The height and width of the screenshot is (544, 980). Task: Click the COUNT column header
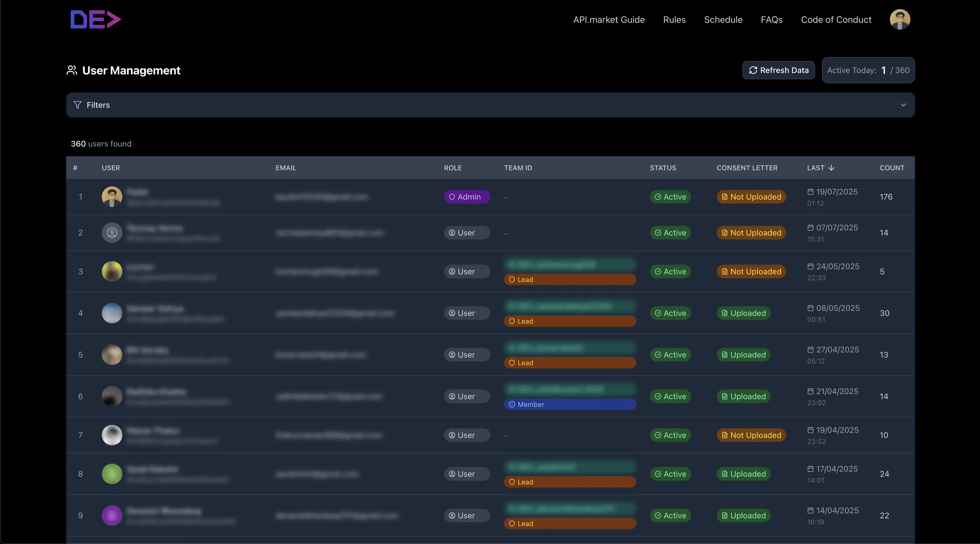(892, 168)
